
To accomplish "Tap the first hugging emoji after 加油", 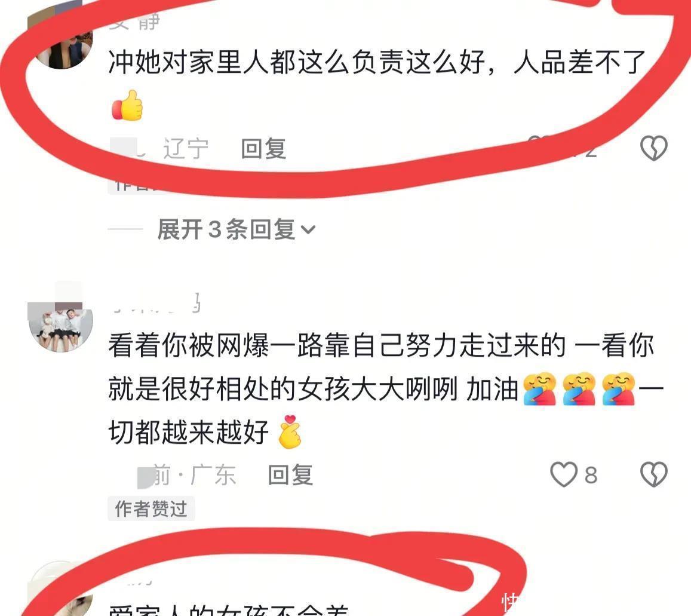I will point(539,389).
